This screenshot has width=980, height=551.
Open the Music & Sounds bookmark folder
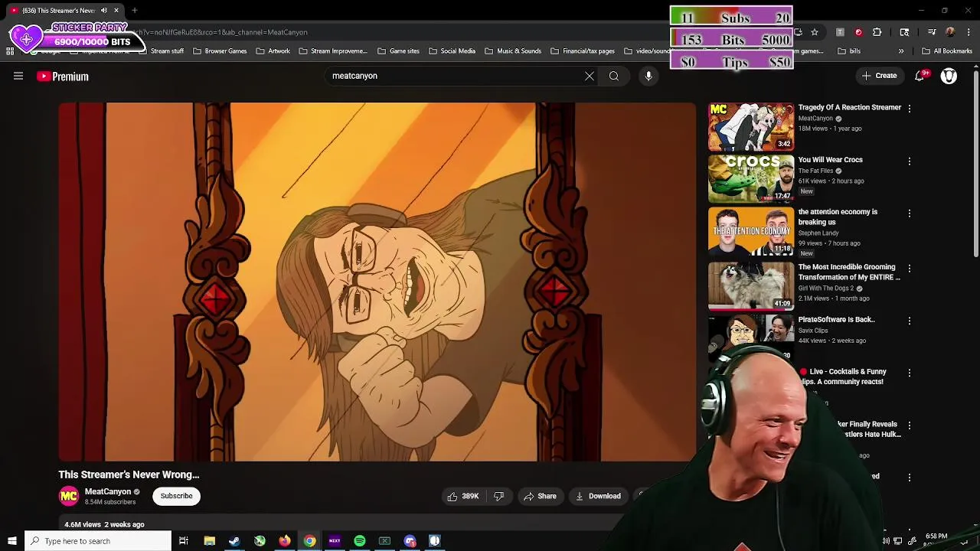513,51
